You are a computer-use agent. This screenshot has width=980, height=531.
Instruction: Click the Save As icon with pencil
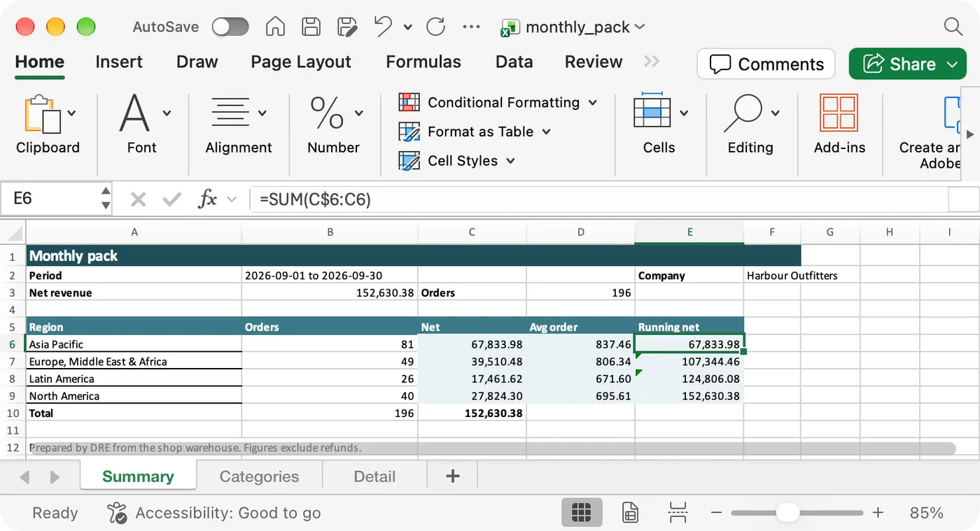click(x=348, y=27)
